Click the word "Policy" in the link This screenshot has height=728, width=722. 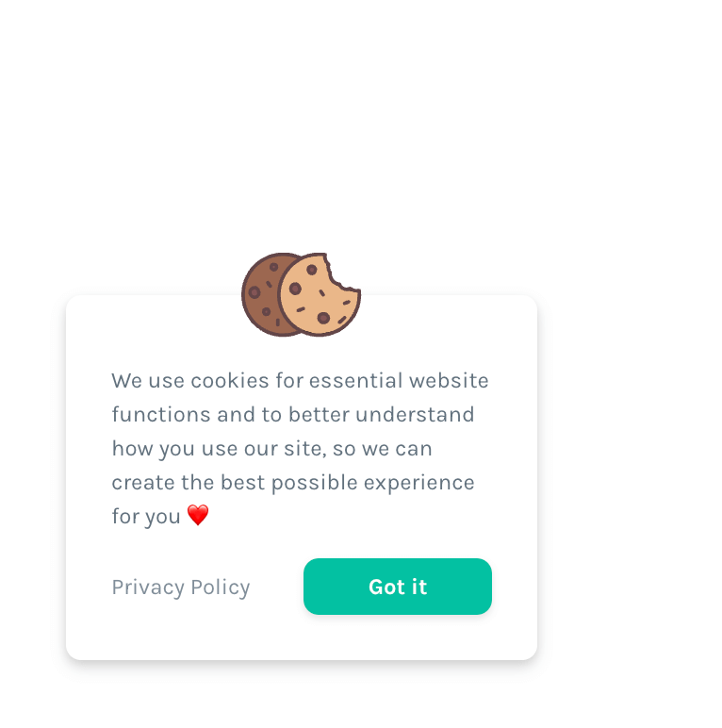(x=221, y=587)
